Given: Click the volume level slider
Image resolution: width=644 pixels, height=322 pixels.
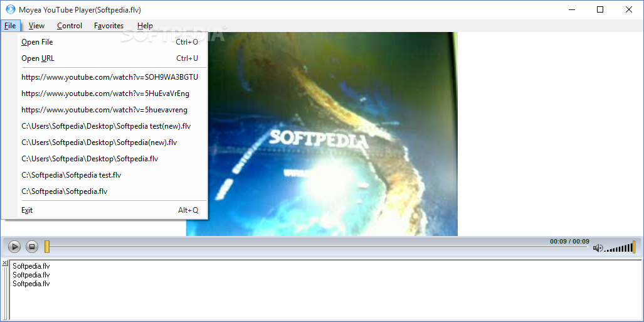Looking at the screenshot, I should click(x=621, y=247).
